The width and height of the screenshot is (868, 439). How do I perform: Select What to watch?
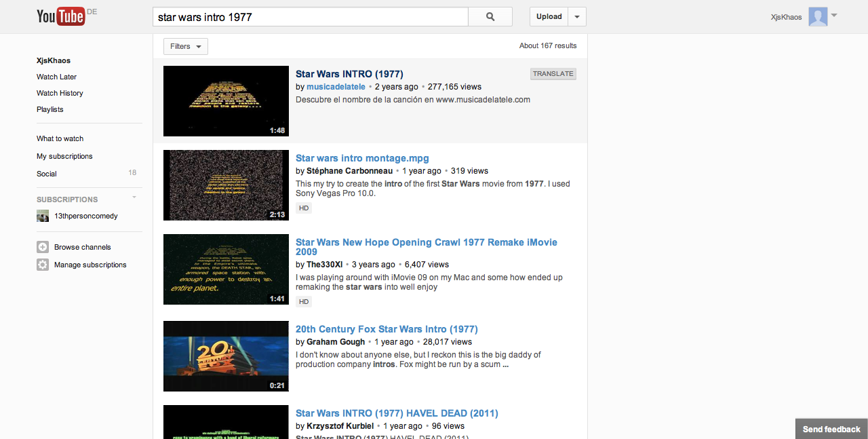point(60,138)
